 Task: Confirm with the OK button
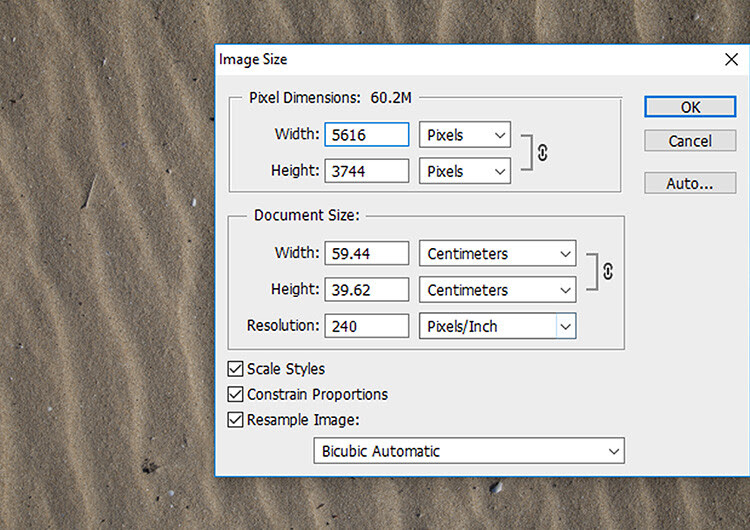point(690,107)
